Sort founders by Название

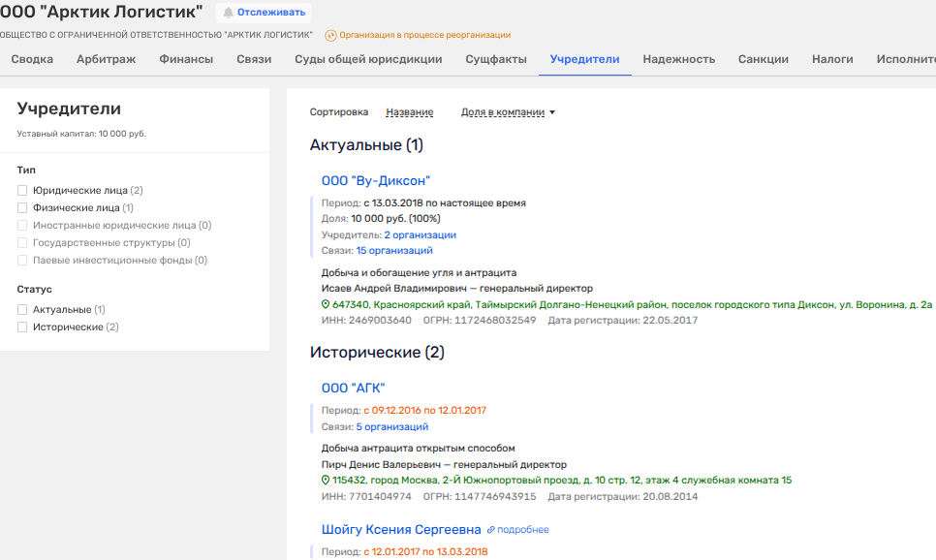409,112
